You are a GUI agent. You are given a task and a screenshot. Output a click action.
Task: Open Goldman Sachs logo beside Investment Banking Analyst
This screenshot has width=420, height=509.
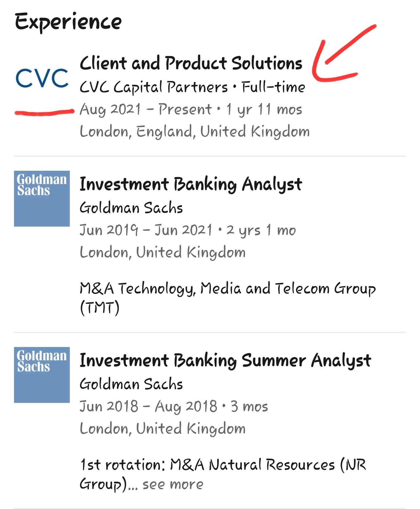click(x=42, y=198)
